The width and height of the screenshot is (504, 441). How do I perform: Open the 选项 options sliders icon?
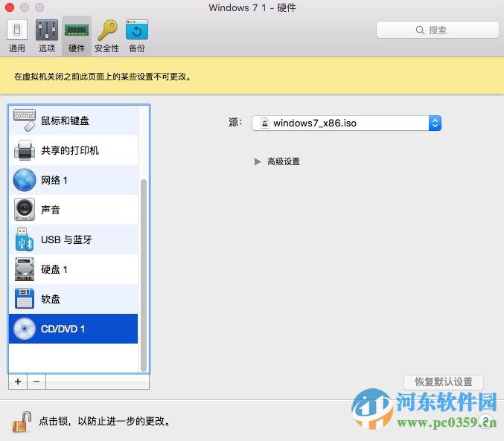click(x=47, y=30)
